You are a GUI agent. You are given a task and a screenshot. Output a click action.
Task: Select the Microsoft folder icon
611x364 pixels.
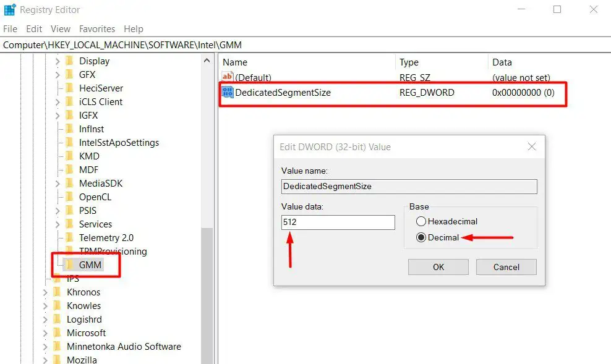pos(58,333)
